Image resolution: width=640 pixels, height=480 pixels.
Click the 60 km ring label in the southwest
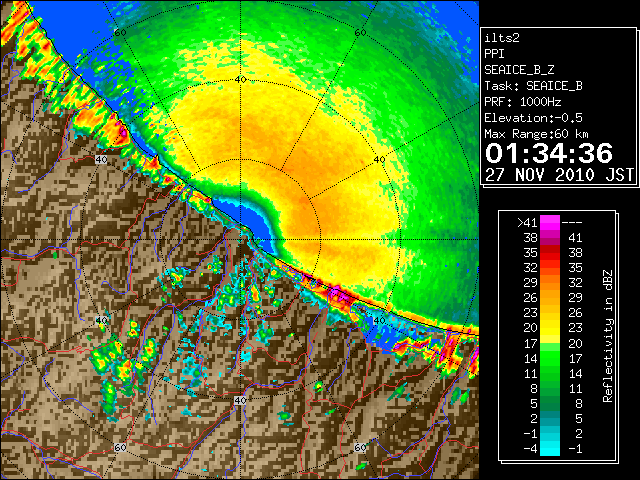(x=120, y=447)
